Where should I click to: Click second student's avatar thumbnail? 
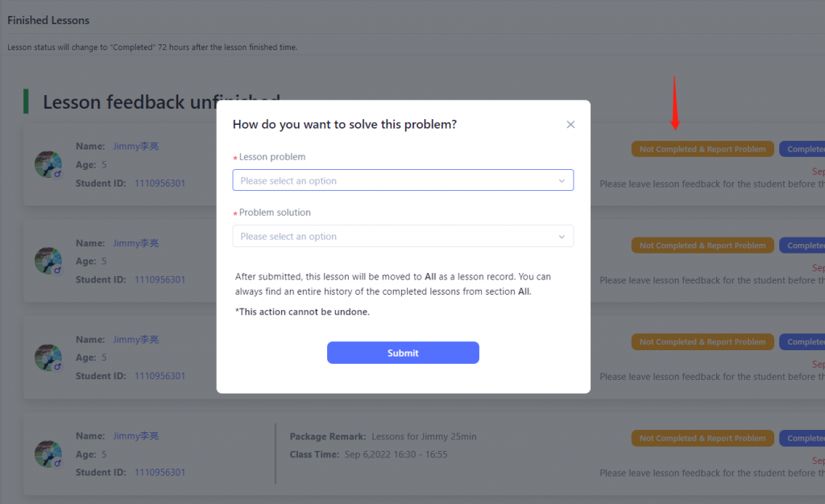[48, 261]
